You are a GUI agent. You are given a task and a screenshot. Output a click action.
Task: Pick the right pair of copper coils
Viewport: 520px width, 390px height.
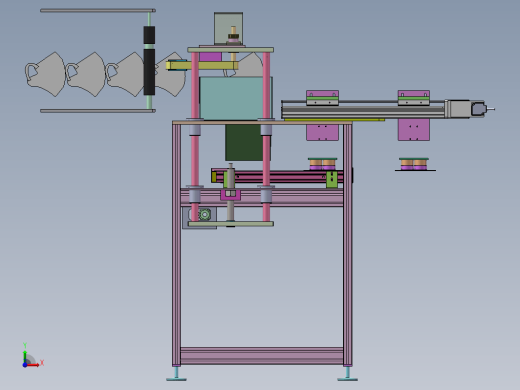(x=414, y=164)
